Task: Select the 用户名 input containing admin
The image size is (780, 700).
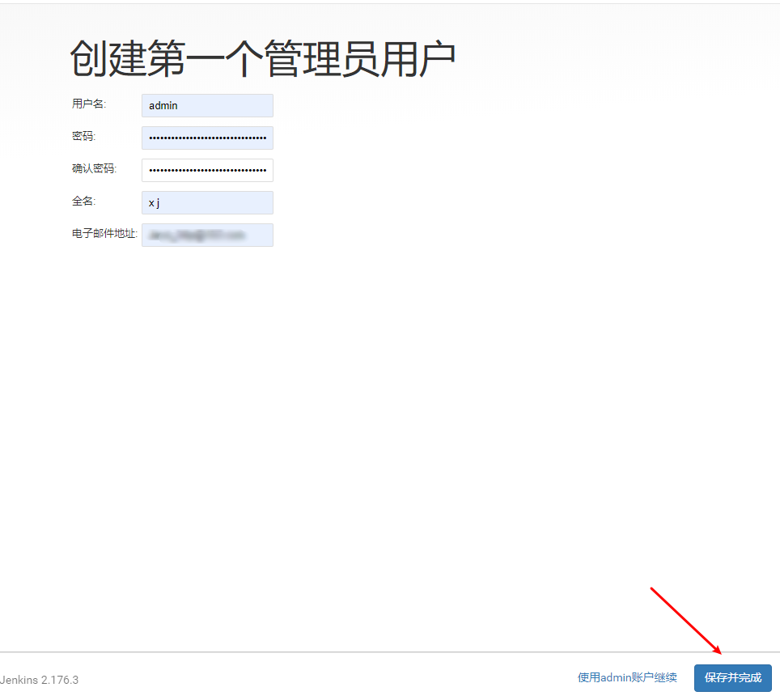Action: coord(207,105)
